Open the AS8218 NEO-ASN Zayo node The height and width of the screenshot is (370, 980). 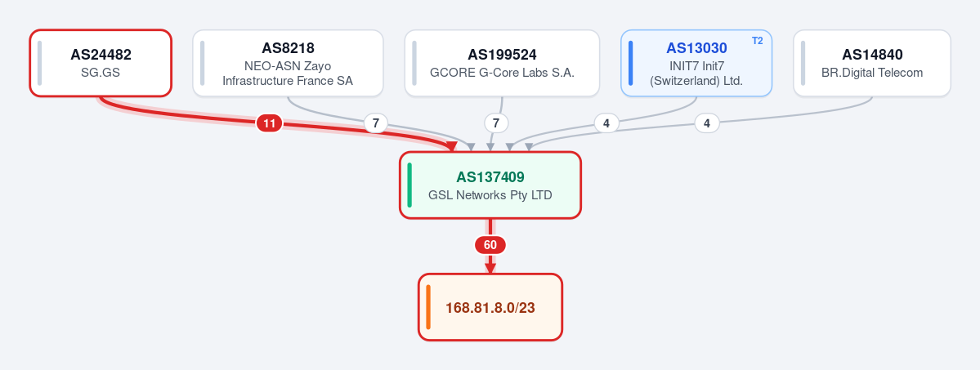click(x=288, y=63)
